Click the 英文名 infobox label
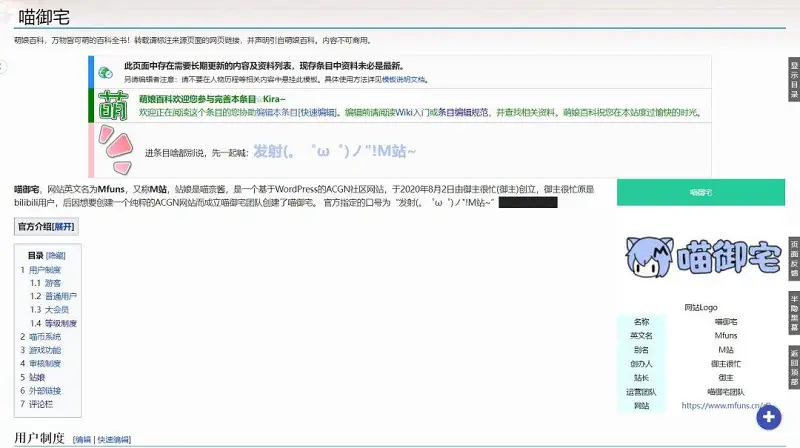 pyautogui.click(x=641, y=336)
